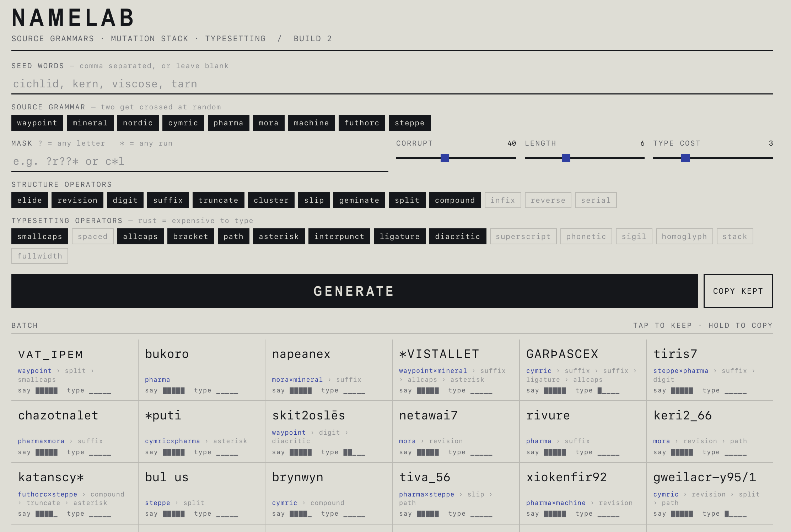The height and width of the screenshot is (532, 791).
Task: Toggle the revision structure operator
Action: [x=77, y=200]
